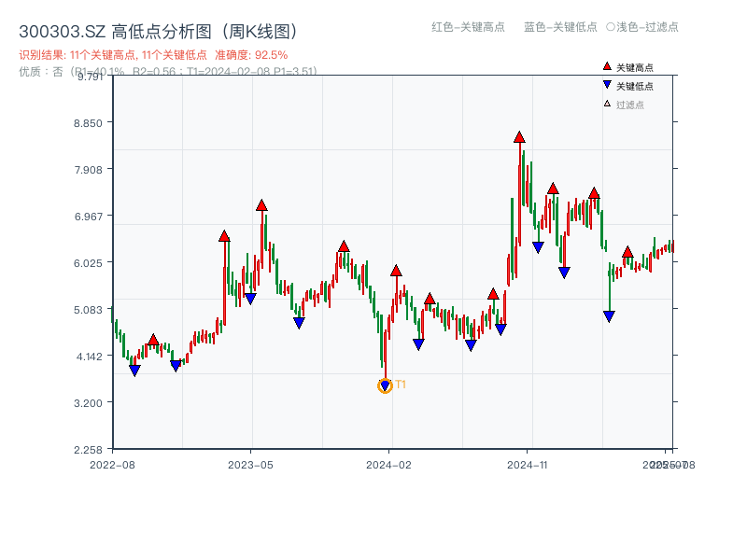This screenshot has width=747, height=560.
Task: Click second-from-left blue low marker near 4.142
Action: (176, 366)
